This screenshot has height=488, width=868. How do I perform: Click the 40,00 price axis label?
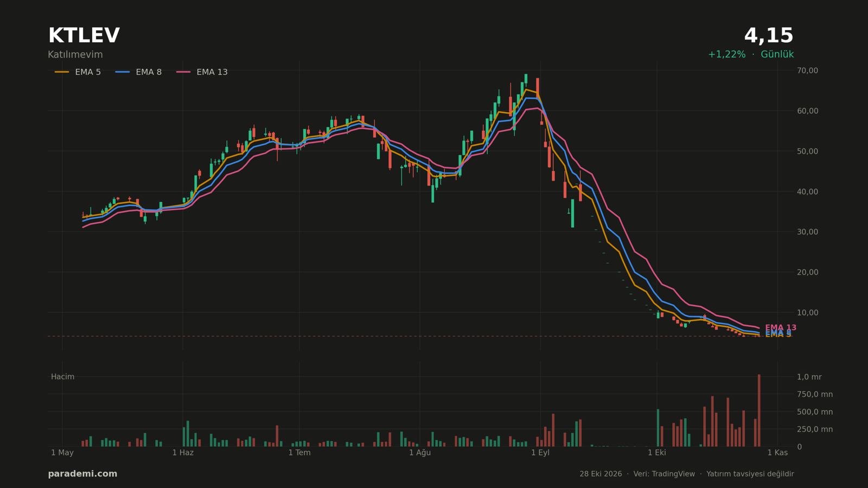tap(808, 191)
